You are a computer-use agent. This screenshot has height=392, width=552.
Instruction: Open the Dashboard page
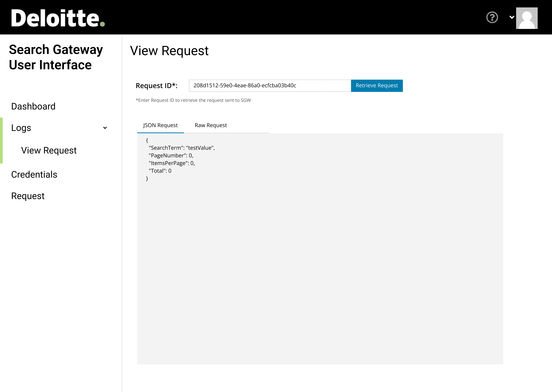click(x=33, y=106)
